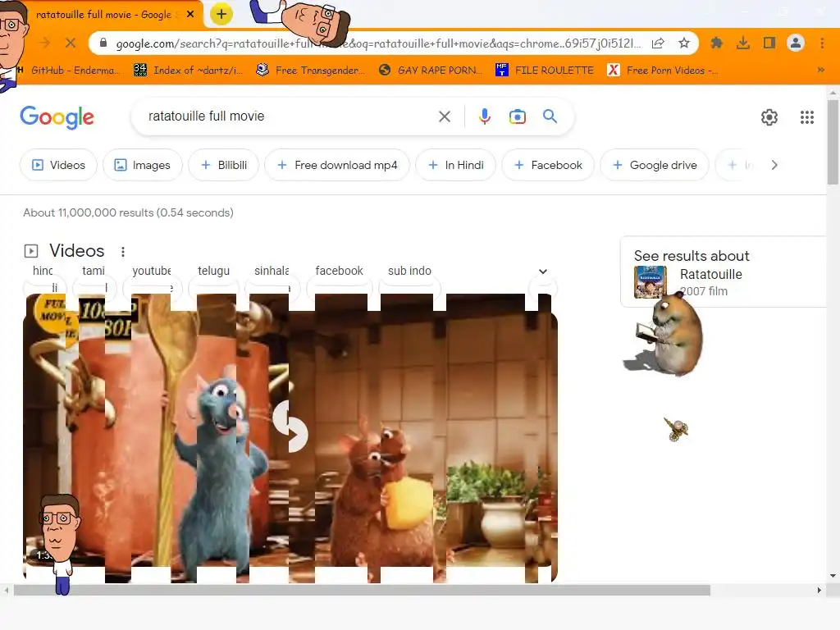Start a voice search with the microphone
This screenshot has width=840, height=630.
click(x=484, y=116)
